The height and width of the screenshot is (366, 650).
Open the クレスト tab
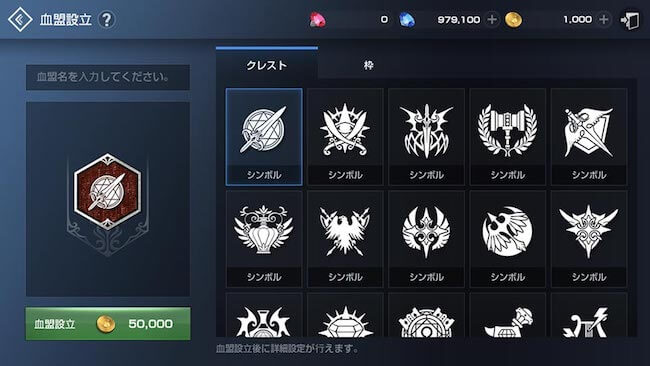click(x=267, y=65)
